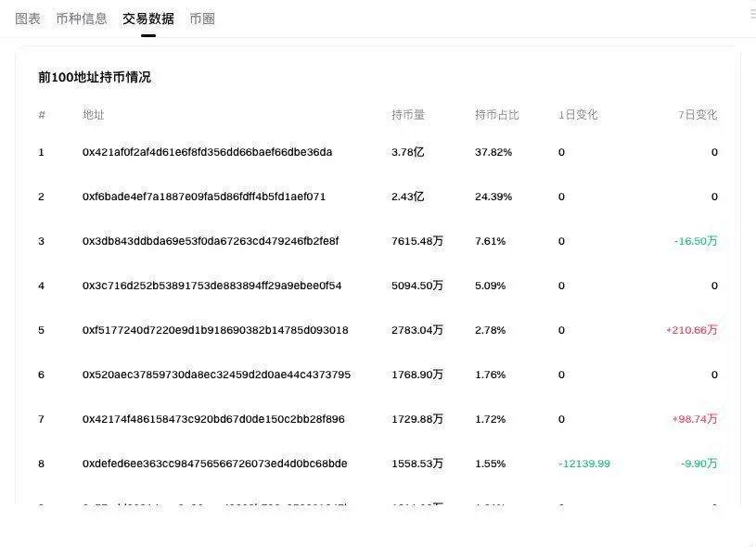Image resolution: width=756 pixels, height=547 pixels.
Task: Click the 7日变化 column header
Action: point(698,115)
